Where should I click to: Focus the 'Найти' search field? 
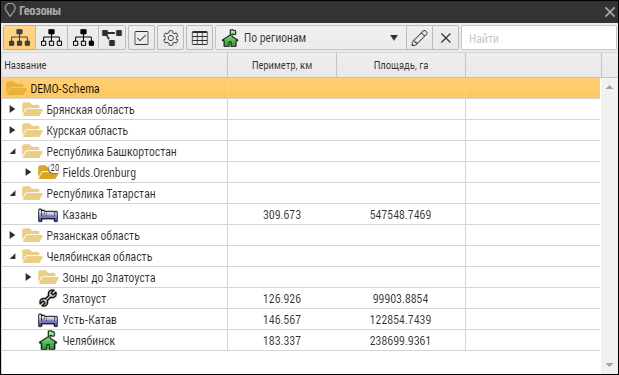539,38
